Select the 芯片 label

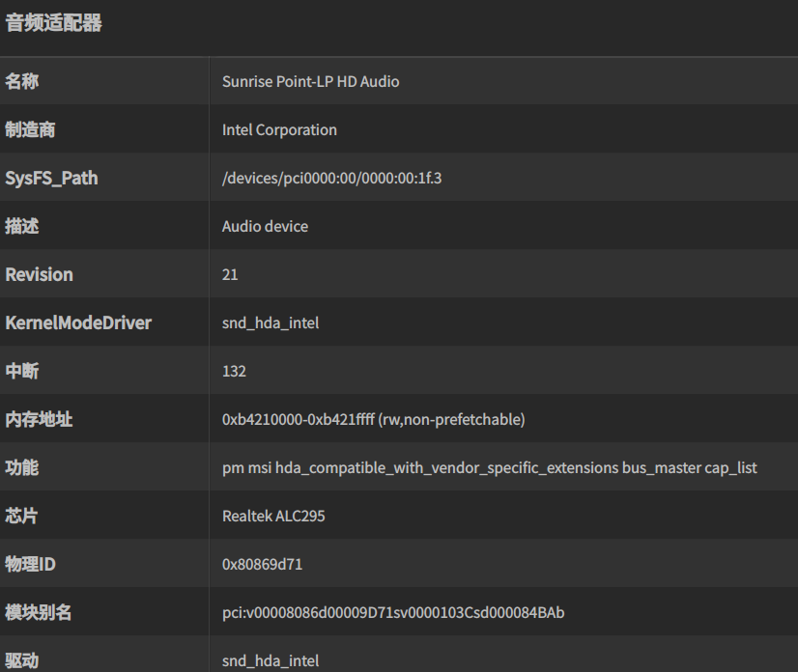point(21,516)
